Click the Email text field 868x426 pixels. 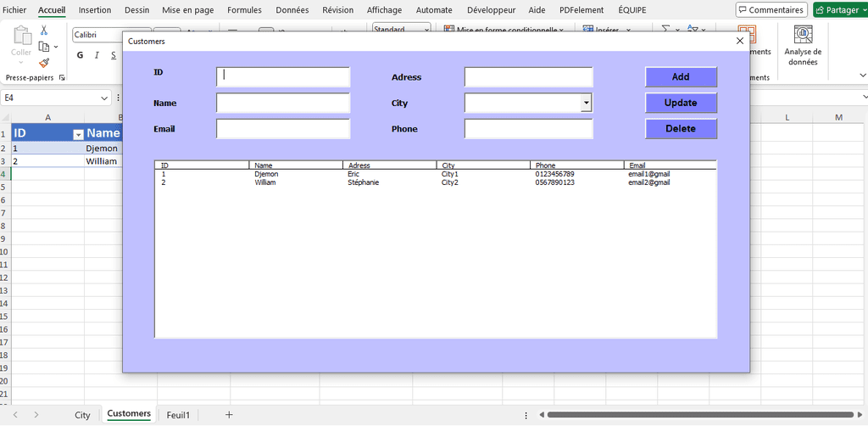click(x=283, y=128)
